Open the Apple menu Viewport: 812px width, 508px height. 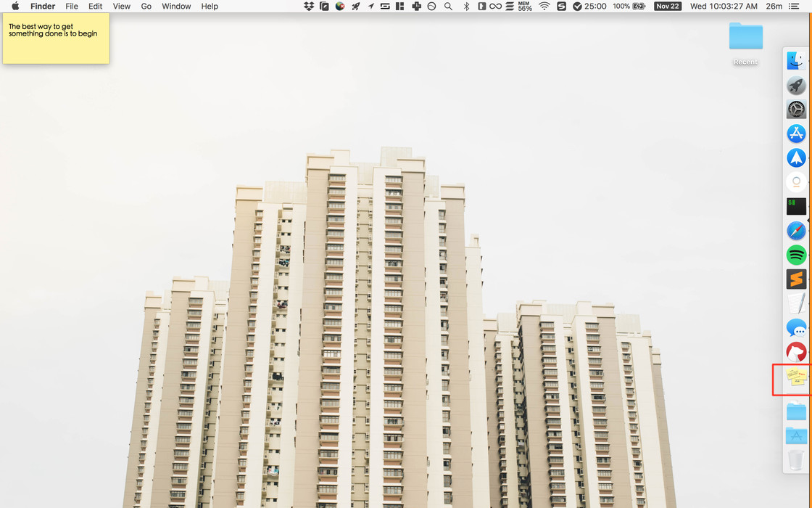(15, 7)
